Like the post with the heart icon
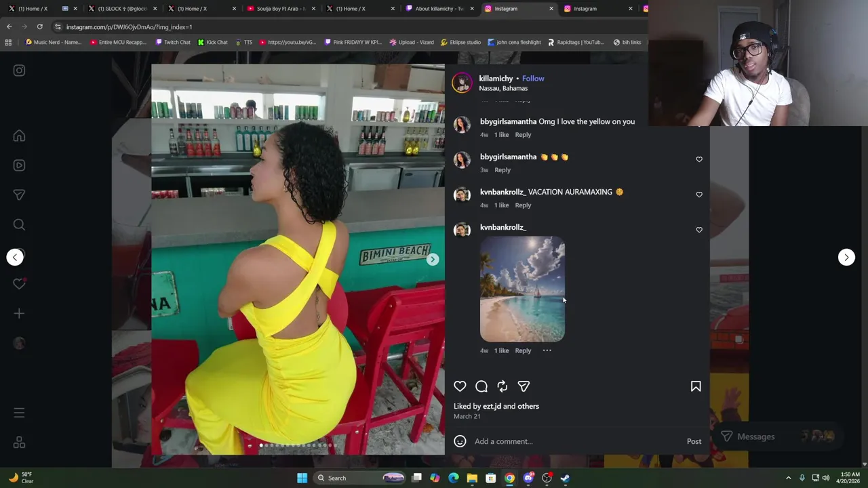868x488 pixels. 460,386
